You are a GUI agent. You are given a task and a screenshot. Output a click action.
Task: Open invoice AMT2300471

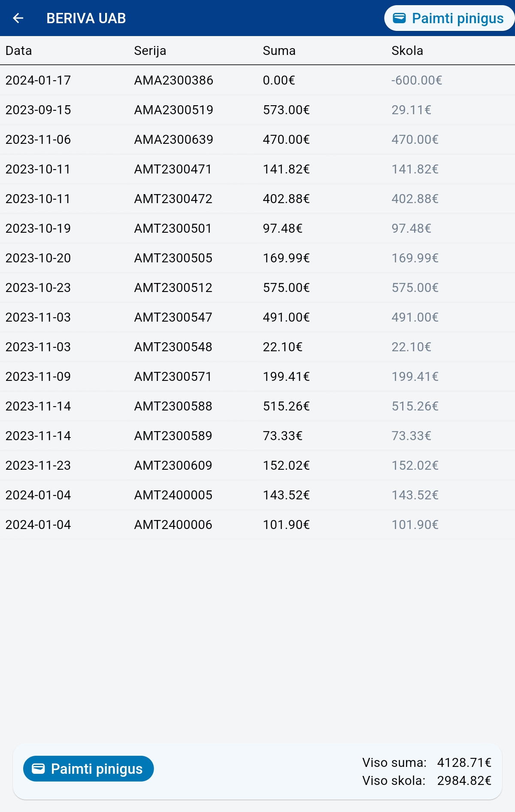point(257,169)
